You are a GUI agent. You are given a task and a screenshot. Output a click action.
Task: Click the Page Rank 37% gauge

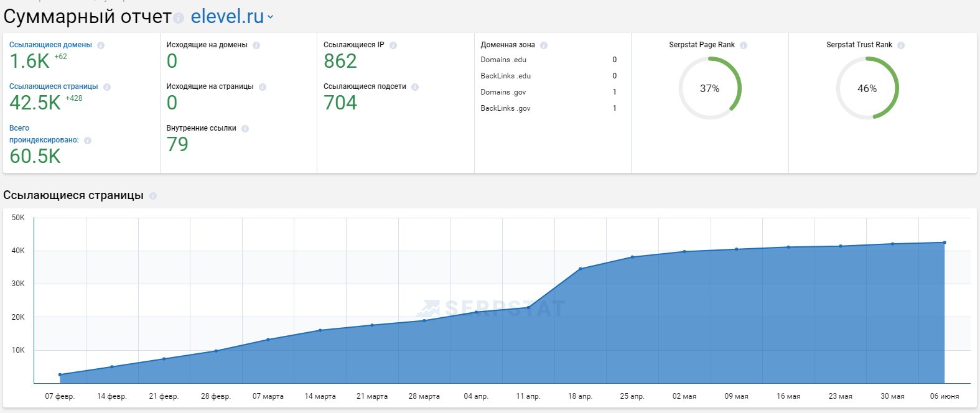tap(709, 88)
